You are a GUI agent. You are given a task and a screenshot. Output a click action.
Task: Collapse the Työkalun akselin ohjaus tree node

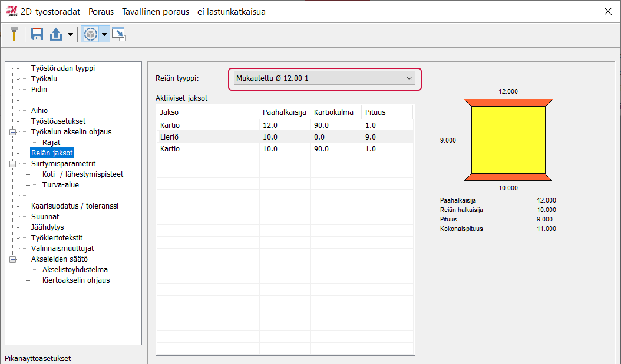pos(13,132)
